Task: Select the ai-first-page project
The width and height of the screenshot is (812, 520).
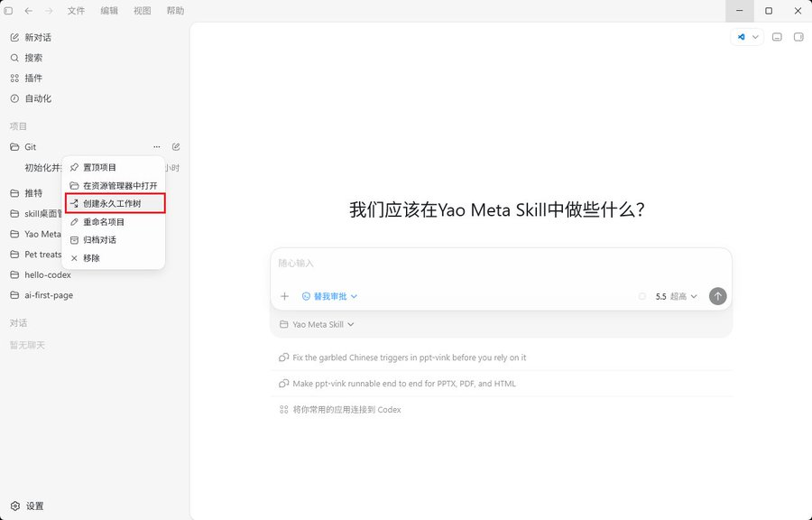Action: [x=49, y=295]
